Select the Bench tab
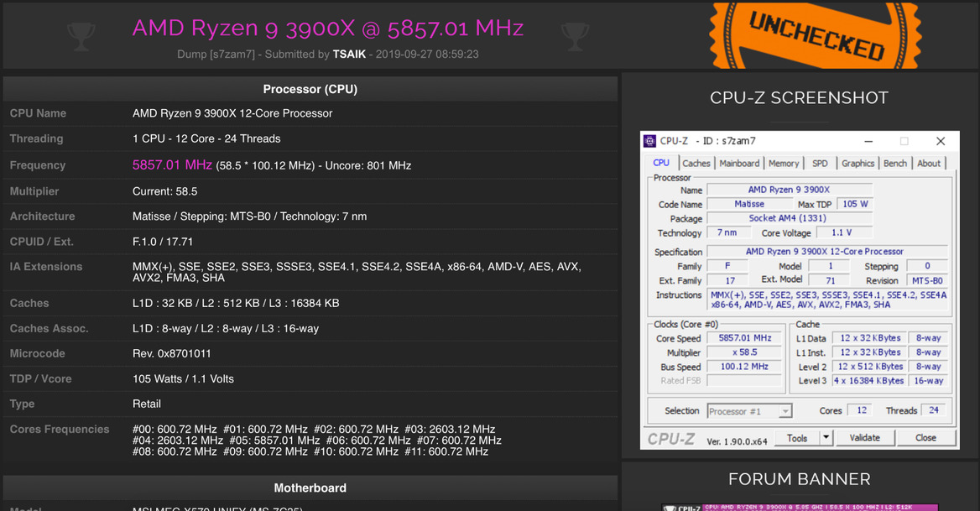 click(895, 164)
